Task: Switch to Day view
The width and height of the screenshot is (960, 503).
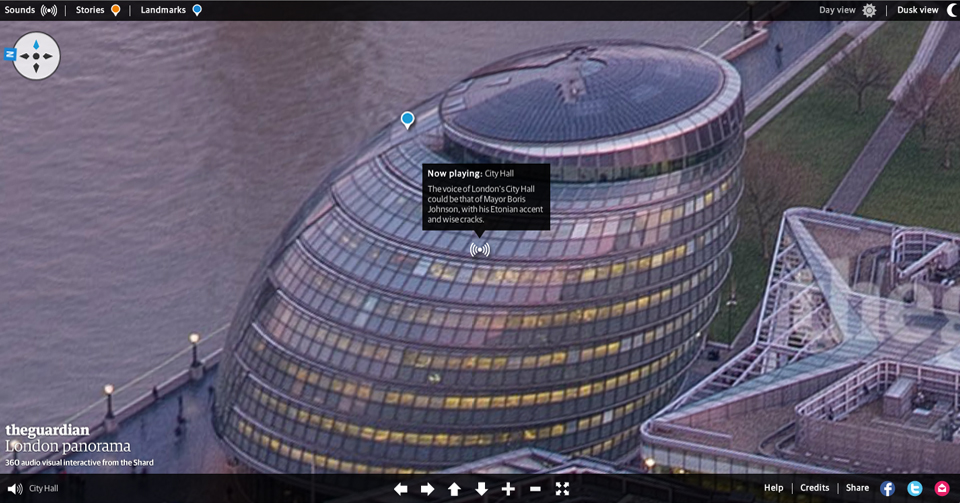Action: pyautogui.click(x=847, y=10)
